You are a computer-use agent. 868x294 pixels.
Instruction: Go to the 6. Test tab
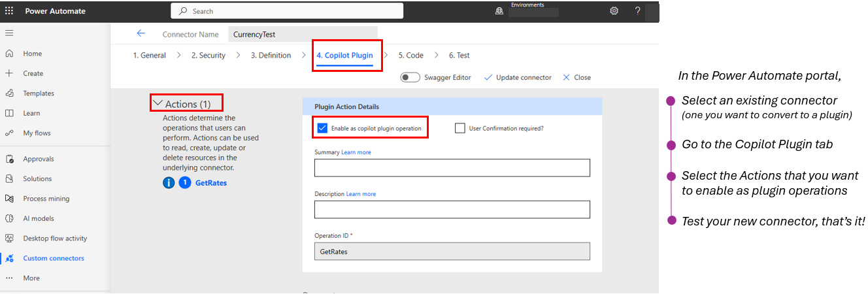point(459,56)
